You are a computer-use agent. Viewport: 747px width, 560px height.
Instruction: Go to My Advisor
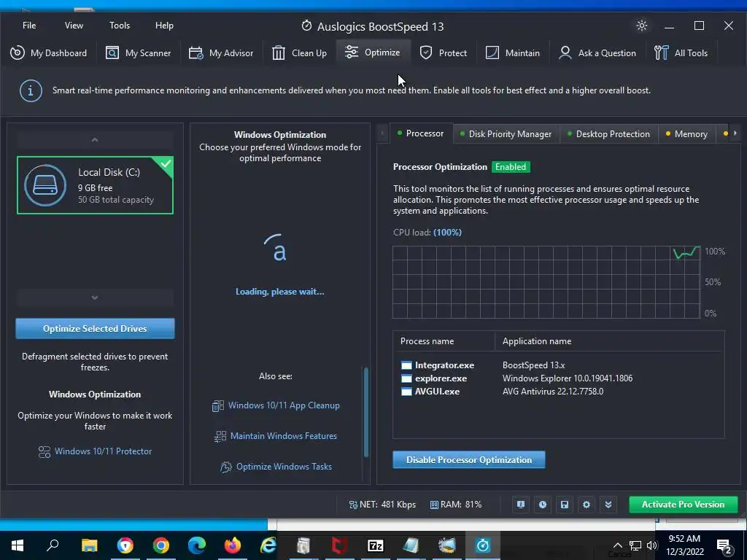click(221, 52)
